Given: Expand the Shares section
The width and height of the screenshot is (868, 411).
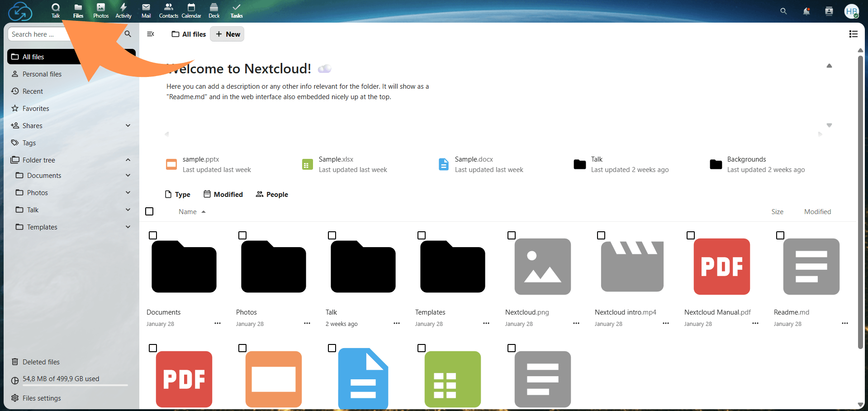Looking at the screenshot, I should [128, 125].
